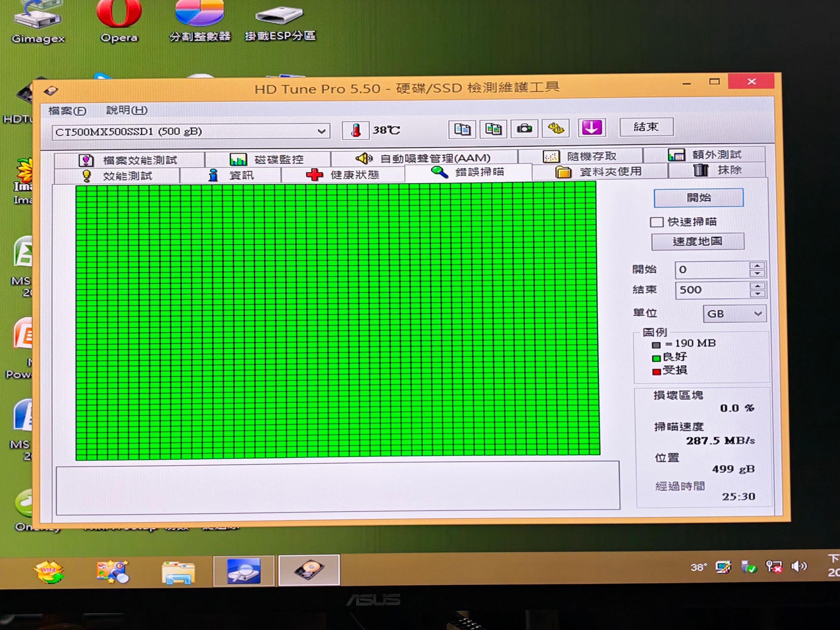This screenshot has width=840, height=630.
Task: Open the Opera desktop icon
Action: click(119, 21)
